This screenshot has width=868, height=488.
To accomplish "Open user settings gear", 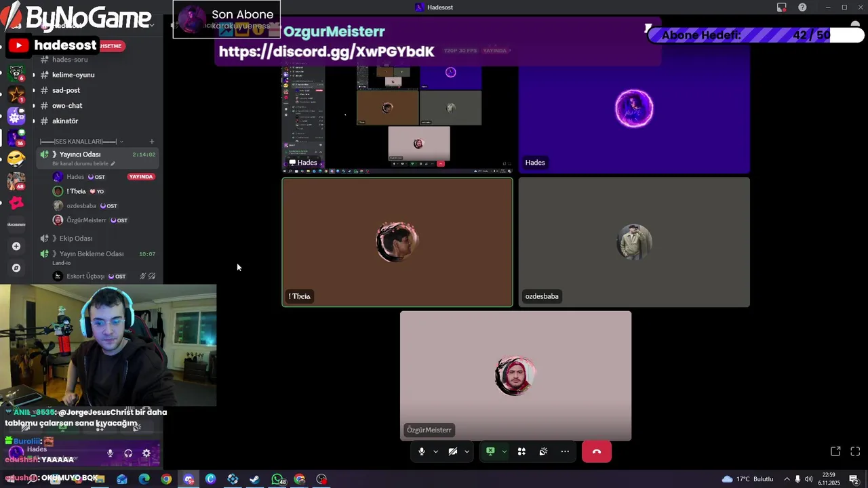I will coord(146,453).
